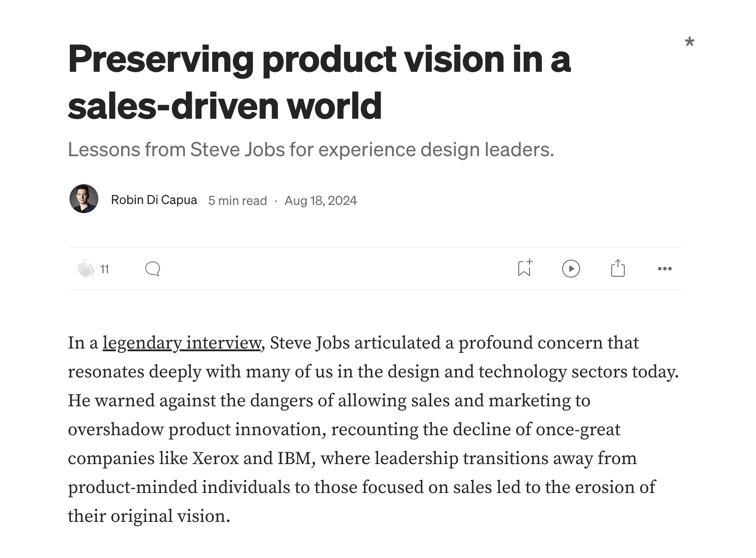This screenshot has height=558, width=756.
Task: Click the clap count of 11
Action: pos(105,269)
